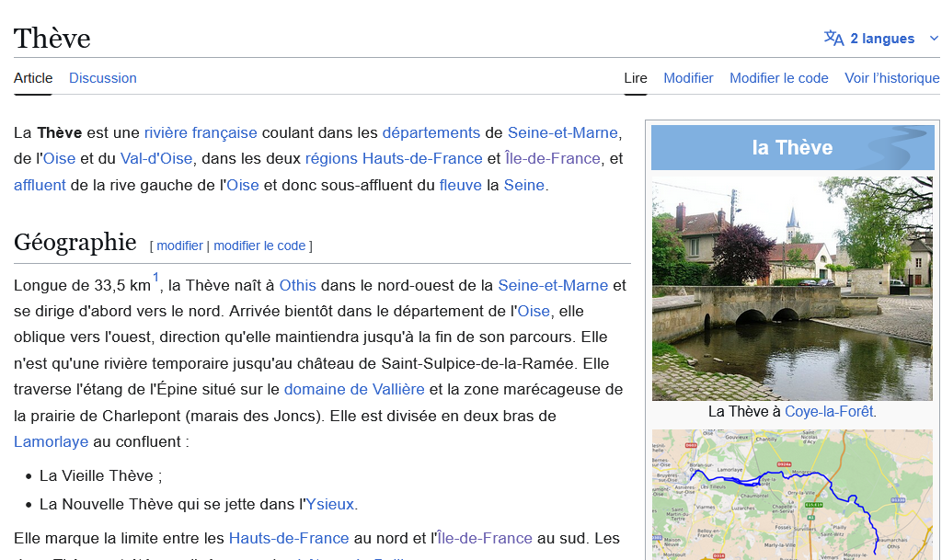This screenshot has width=942, height=560.
Task: Open the Coye-la-Forêt caption link
Action: pyautogui.click(x=829, y=412)
